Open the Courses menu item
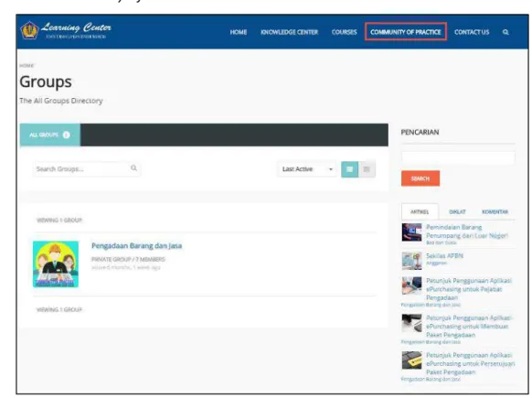The image size is (532, 398). click(x=344, y=32)
